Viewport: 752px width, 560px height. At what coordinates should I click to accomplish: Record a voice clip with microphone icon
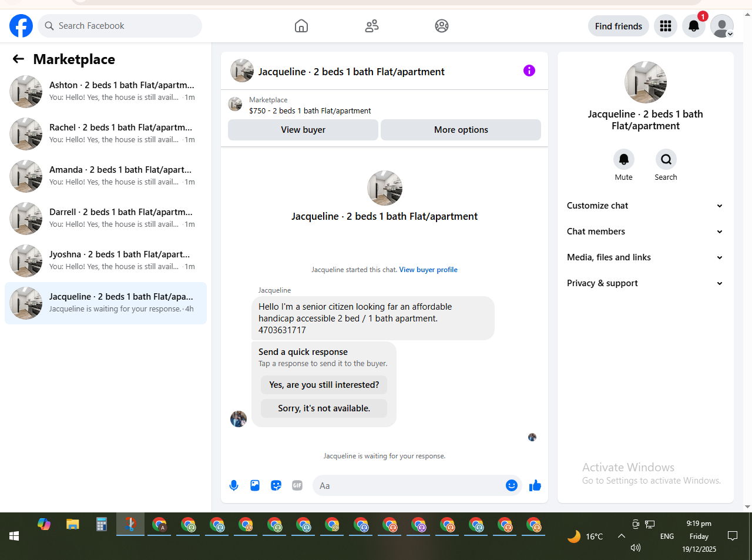point(234,485)
